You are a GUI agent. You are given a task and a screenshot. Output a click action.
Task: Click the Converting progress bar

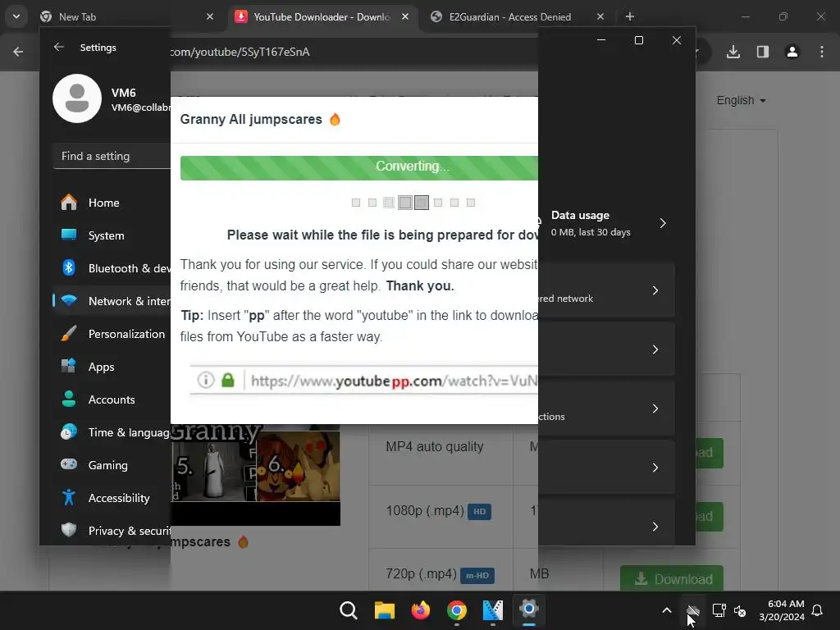[359, 167]
